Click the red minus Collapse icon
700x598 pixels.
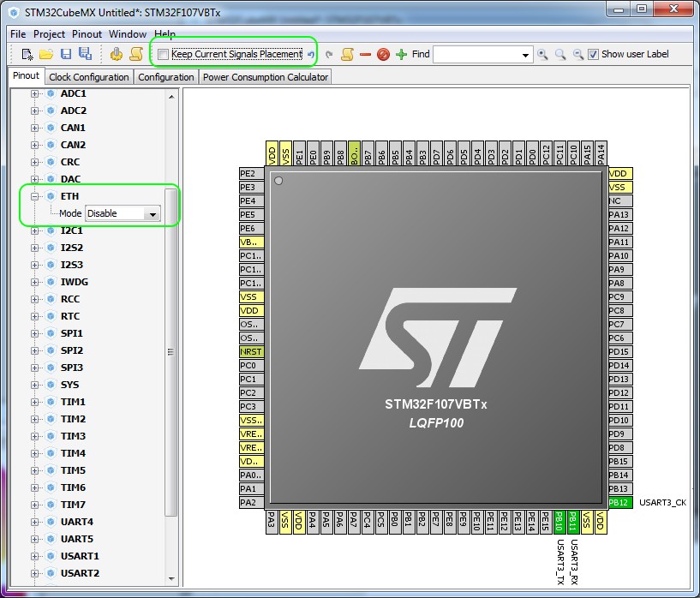(365, 55)
